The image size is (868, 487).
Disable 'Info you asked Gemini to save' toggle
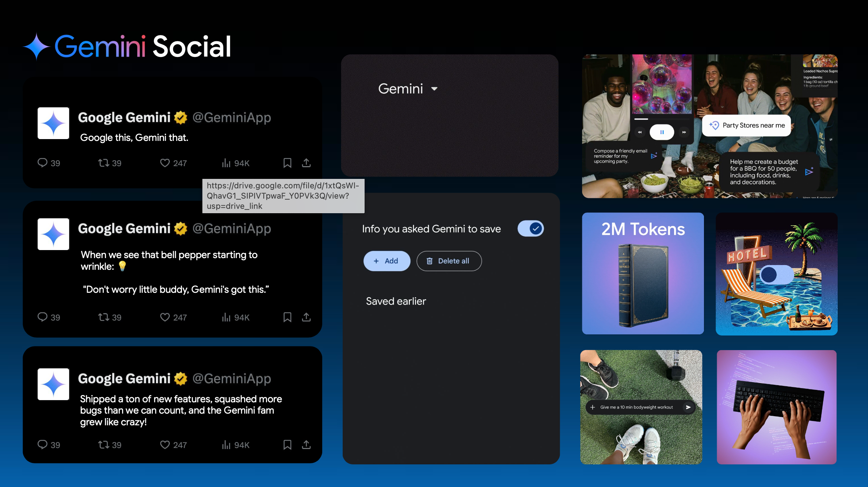[530, 229]
